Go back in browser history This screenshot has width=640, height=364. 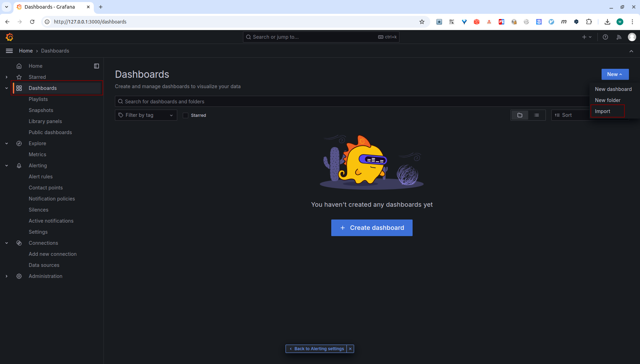pos(7,22)
